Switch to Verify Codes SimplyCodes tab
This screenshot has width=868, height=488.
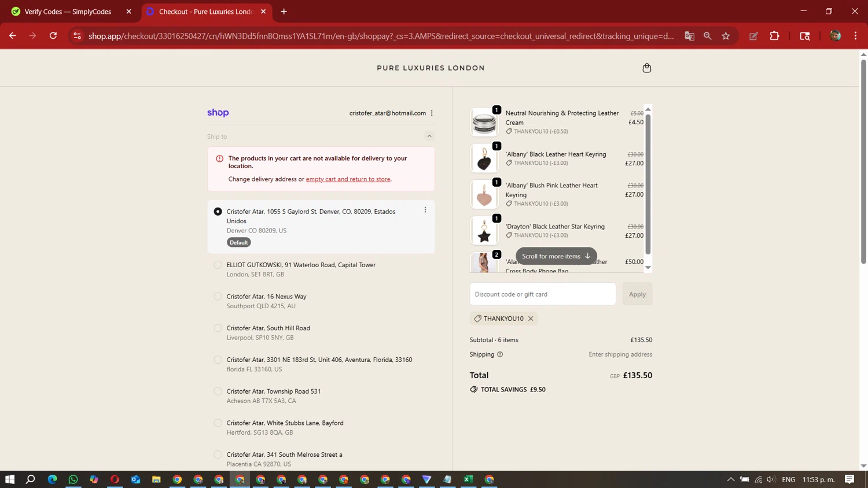[x=68, y=12]
